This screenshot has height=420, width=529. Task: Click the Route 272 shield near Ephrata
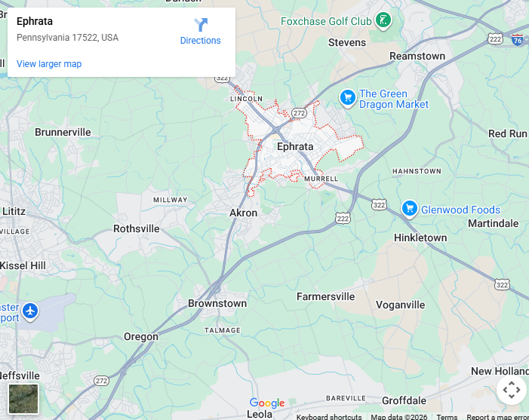click(x=300, y=113)
